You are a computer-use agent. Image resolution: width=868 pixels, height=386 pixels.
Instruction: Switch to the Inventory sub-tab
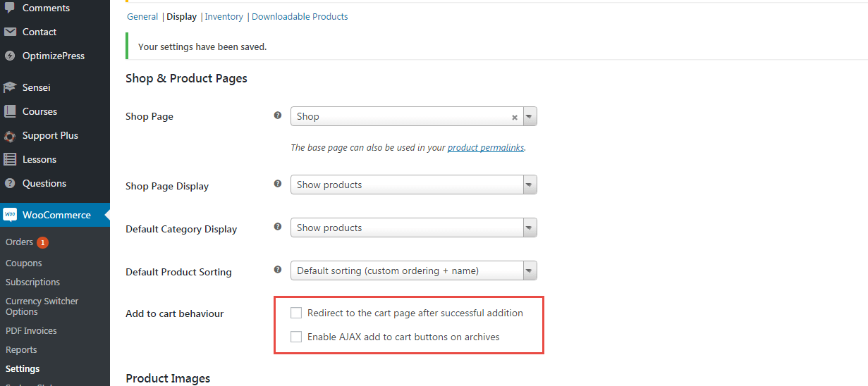tap(224, 16)
